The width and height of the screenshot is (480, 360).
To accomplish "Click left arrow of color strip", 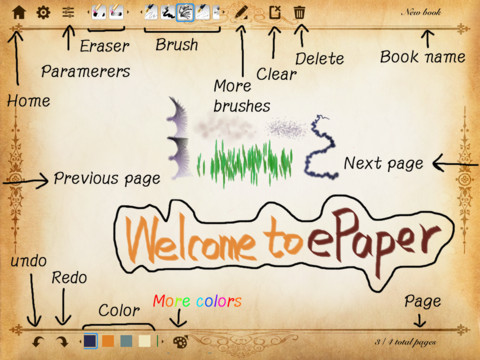I will tap(80, 341).
